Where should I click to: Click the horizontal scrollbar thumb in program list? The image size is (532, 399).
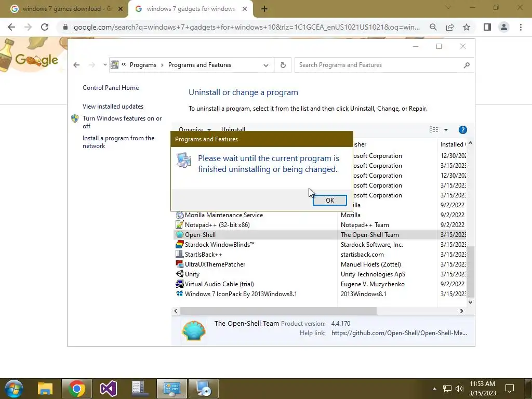click(x=278, y=311)
